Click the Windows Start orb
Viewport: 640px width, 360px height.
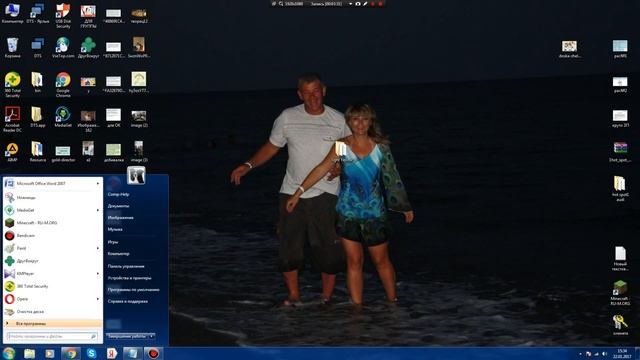coord(8,353)
